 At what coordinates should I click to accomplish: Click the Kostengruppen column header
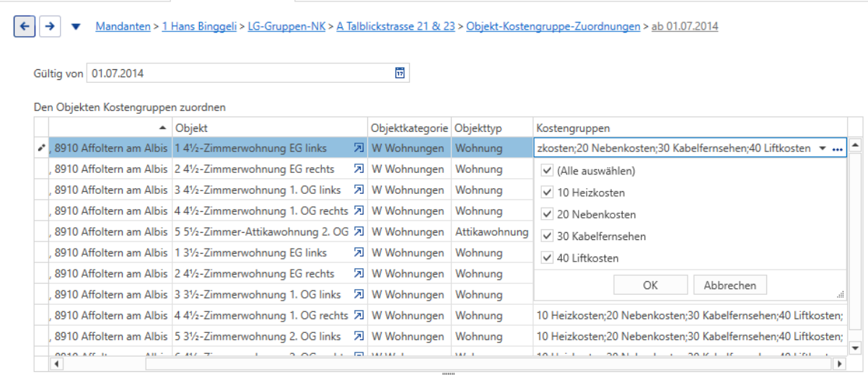coord(691,128)
